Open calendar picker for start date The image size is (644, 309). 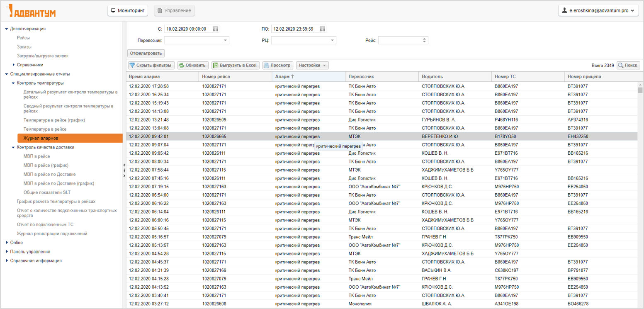click(x=215, y=29)
